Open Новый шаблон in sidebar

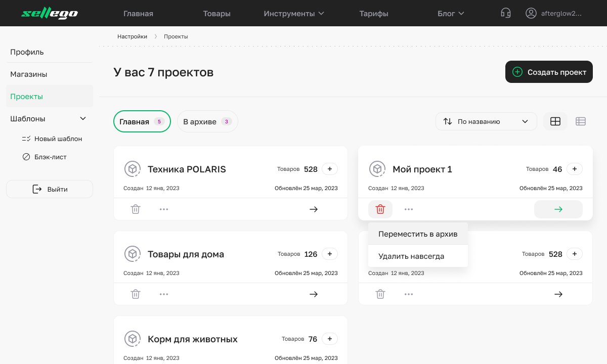tap(52, 139)
